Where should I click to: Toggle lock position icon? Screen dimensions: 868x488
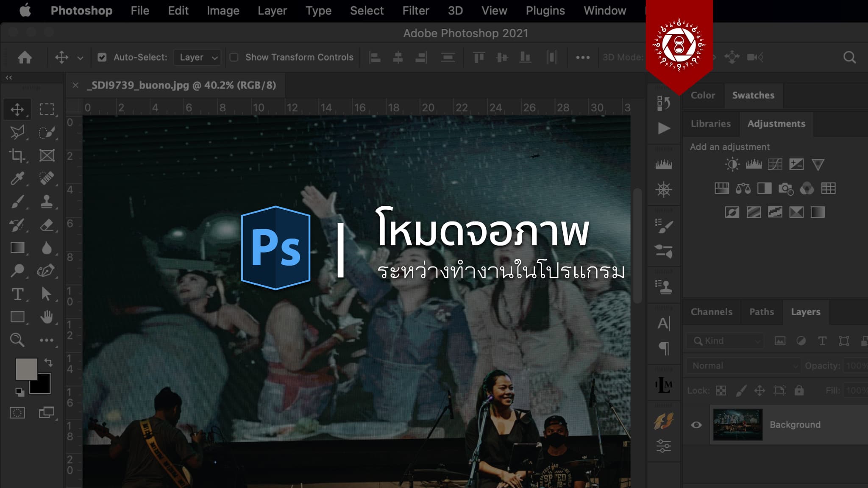[759, 391]
